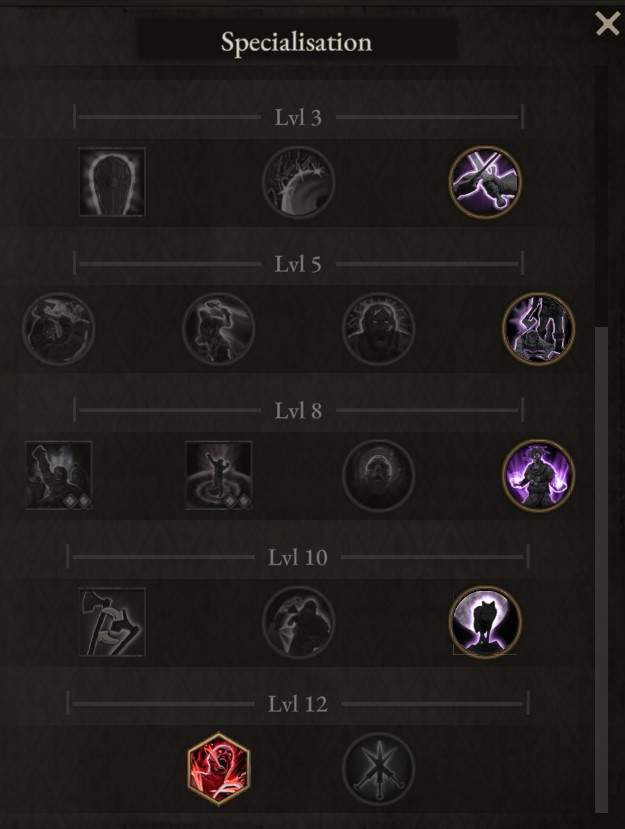Close the Specialisation panel with the X
The width and height of the screenshot is (625, 829).
click(608, 24)
